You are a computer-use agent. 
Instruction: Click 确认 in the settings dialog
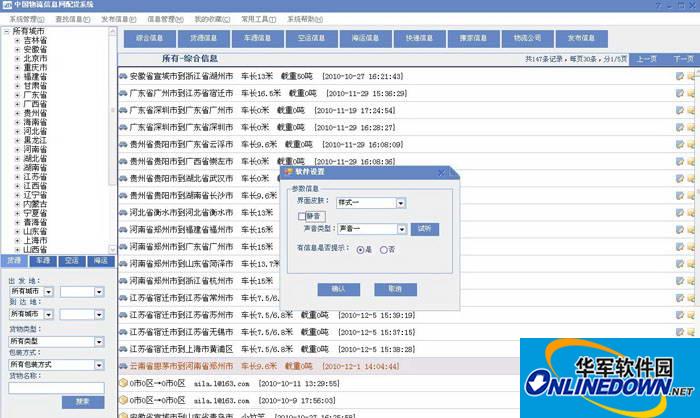coord(338,289)
